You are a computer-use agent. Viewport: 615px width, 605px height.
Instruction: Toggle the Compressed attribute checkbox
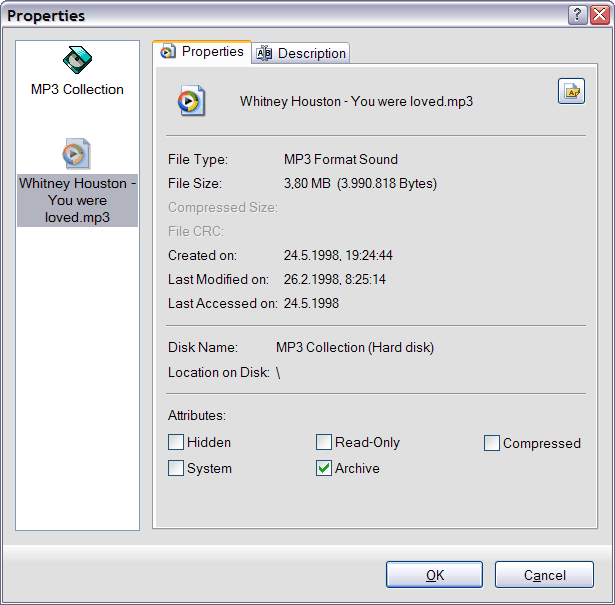pyautogui.click(x=492, y=443)
